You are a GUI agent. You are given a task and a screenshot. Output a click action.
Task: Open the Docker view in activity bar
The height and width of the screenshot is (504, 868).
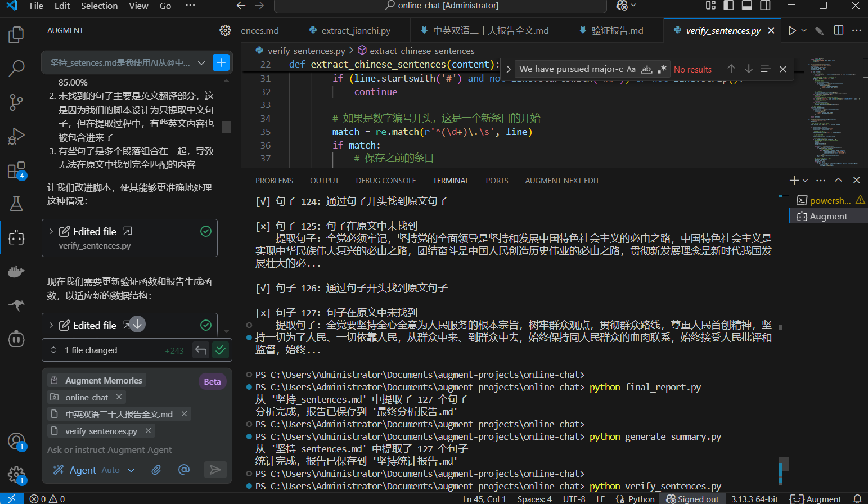[16, 272]
